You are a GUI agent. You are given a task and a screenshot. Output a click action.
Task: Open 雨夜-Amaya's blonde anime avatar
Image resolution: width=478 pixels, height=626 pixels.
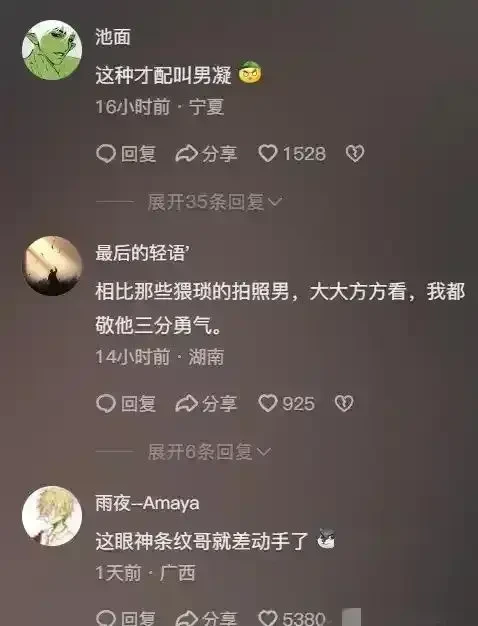tap(52, 516)
